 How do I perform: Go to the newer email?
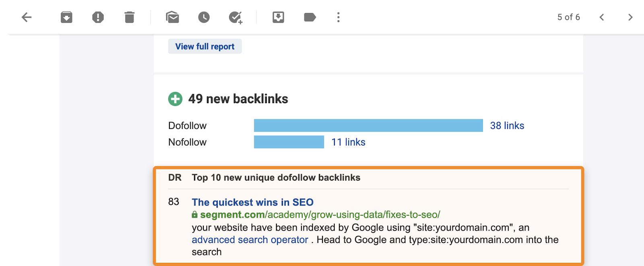(x=601, y=17)
